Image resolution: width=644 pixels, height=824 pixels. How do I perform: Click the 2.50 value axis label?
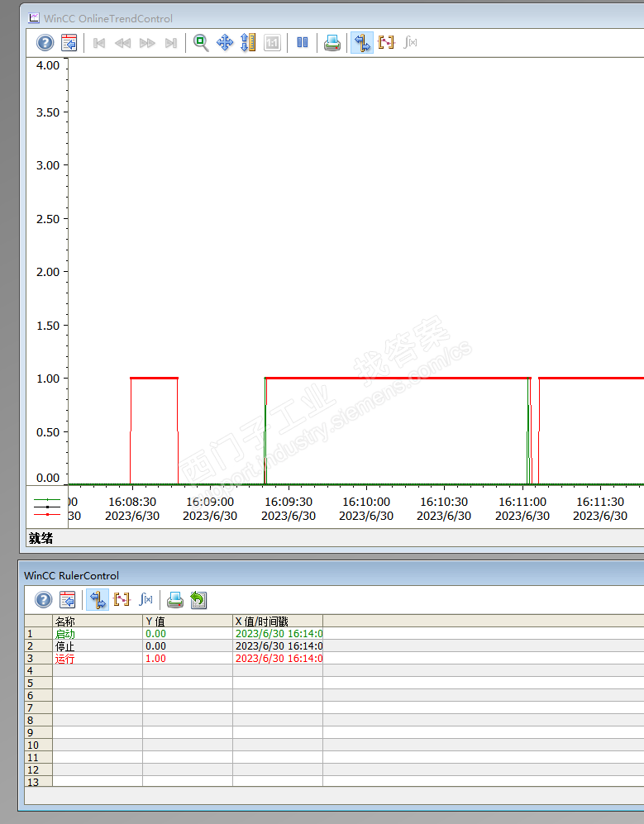coord(48,219)
